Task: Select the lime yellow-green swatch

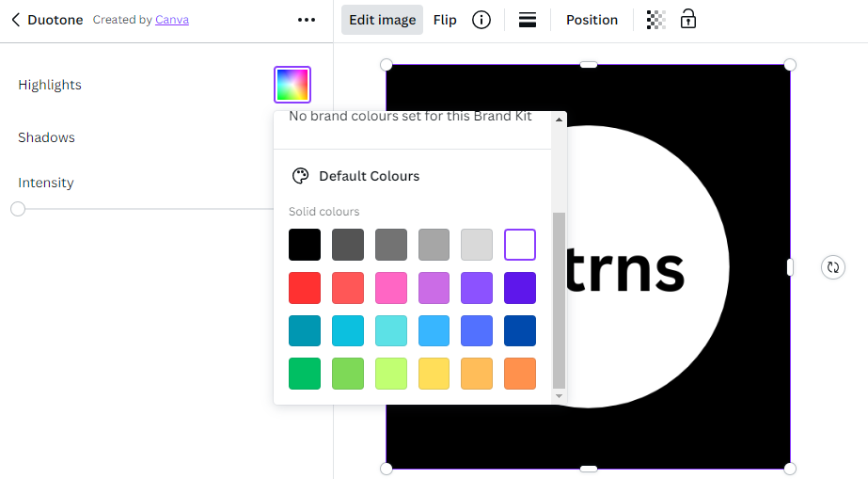Action: click(391, 374)
